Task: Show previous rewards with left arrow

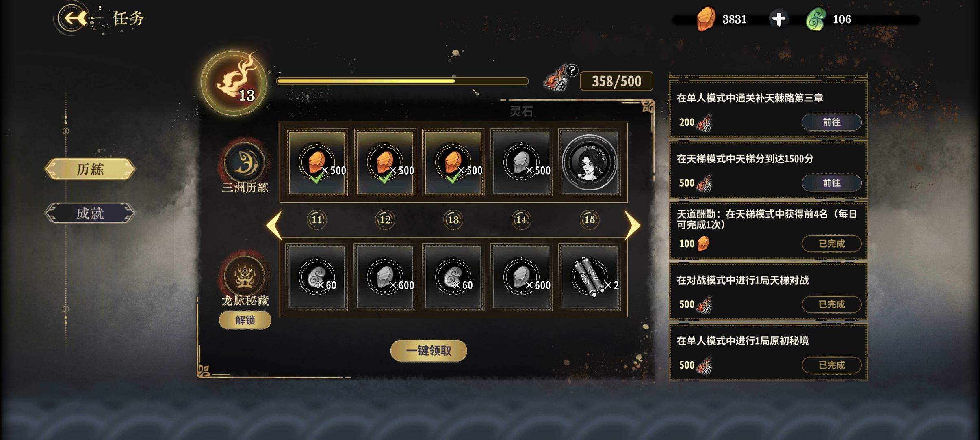Action: (274, 225)
